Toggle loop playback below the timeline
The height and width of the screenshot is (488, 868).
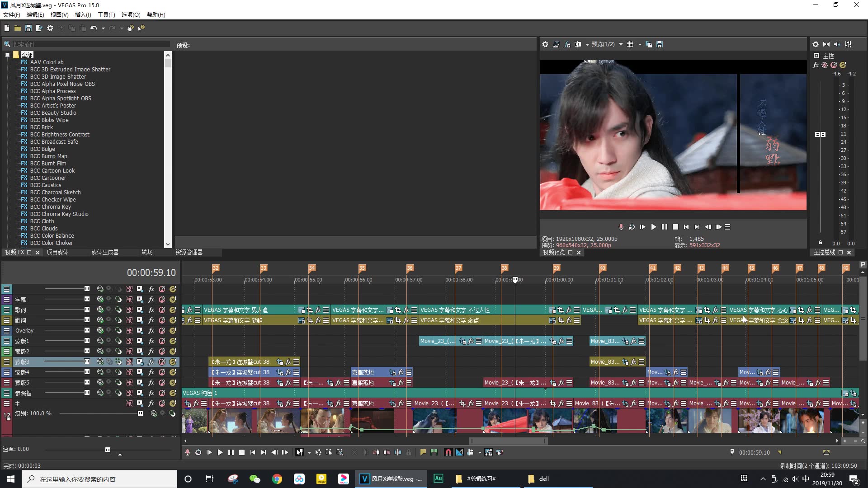(198, 452)
